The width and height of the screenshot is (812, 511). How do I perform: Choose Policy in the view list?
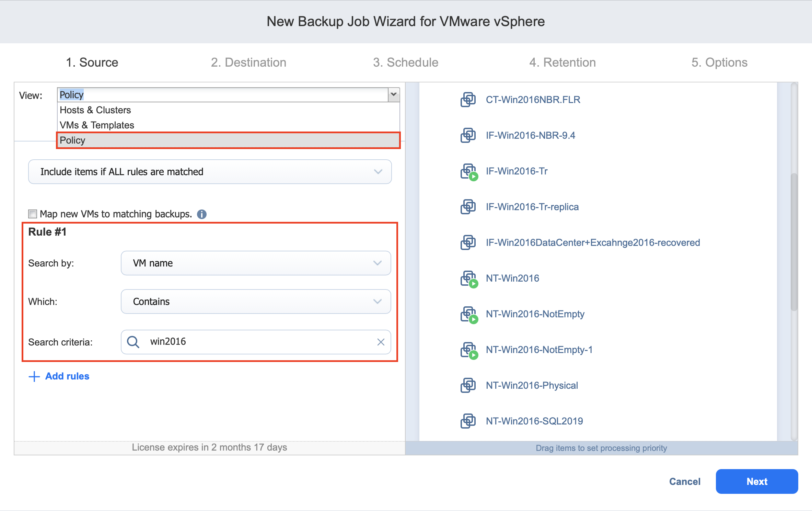pyautogui.click(x=228, y=140)
